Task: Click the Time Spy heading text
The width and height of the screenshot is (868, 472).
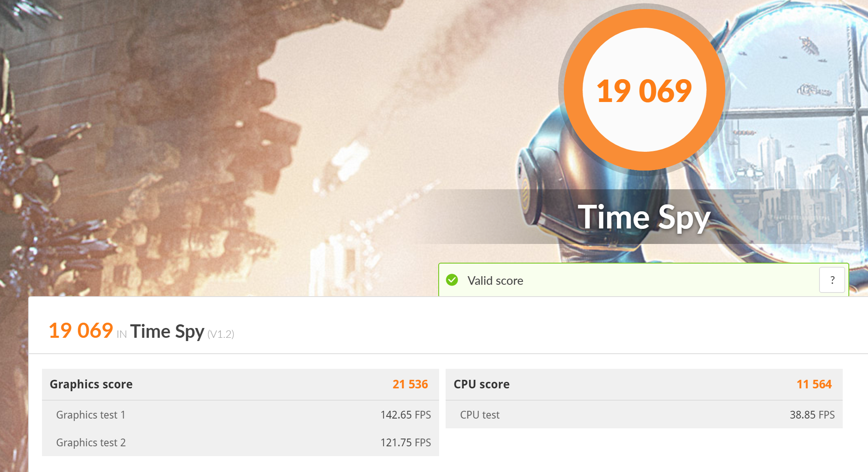Action: click(167, 331)
